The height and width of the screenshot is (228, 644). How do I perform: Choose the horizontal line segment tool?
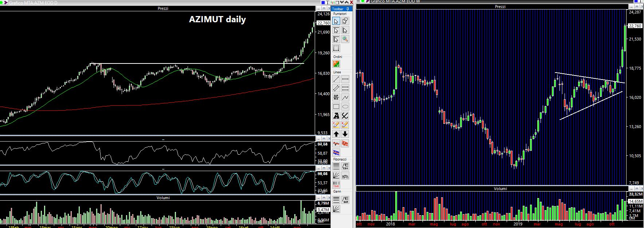tap(345, 79)
